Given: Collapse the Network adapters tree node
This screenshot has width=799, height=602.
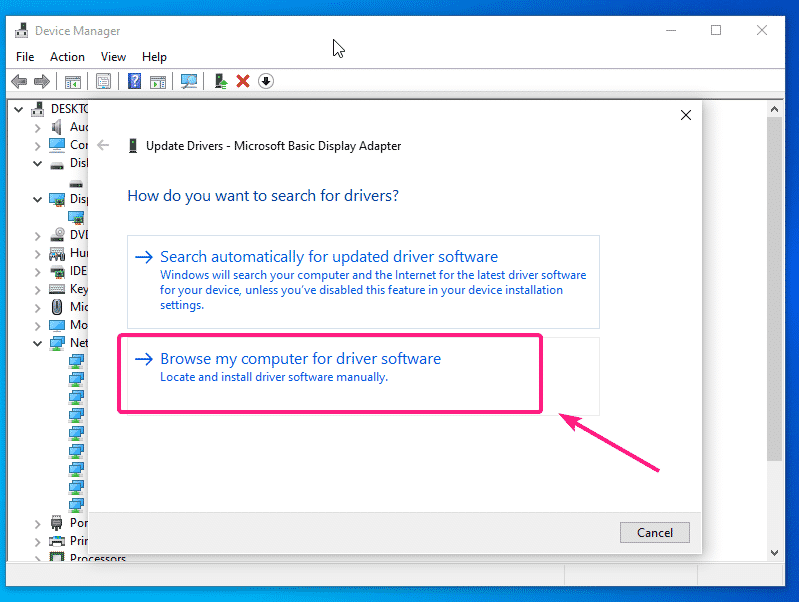Looking at the screenshot, I should (37, 344).
